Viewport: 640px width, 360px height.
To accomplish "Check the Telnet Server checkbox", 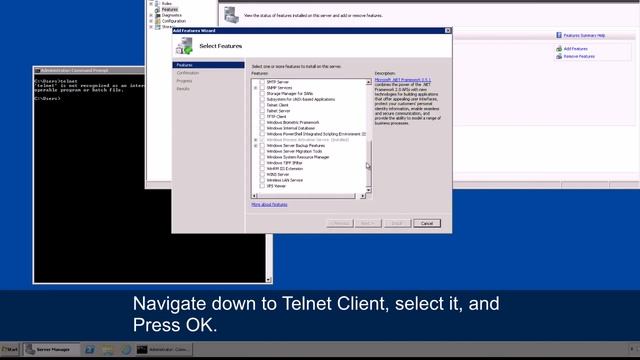I will pos(262,111).
